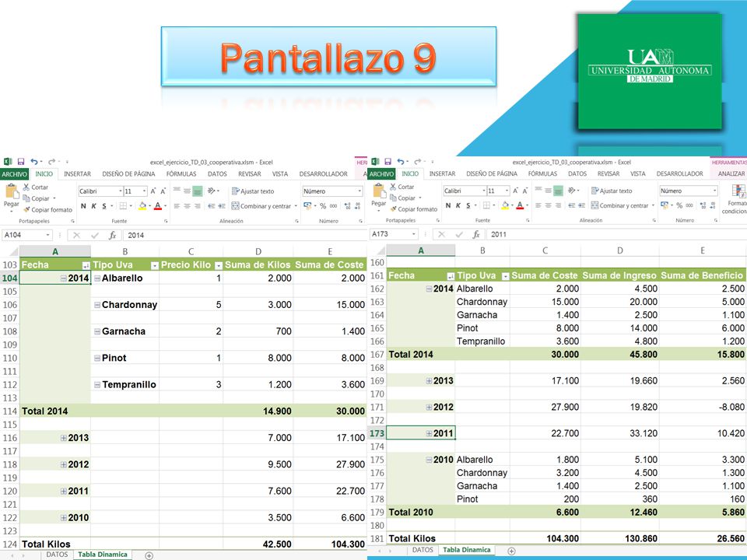Decrease decimals in right Excel window
The width and height of the screenshot is (747, 560).
pos(712,205)
